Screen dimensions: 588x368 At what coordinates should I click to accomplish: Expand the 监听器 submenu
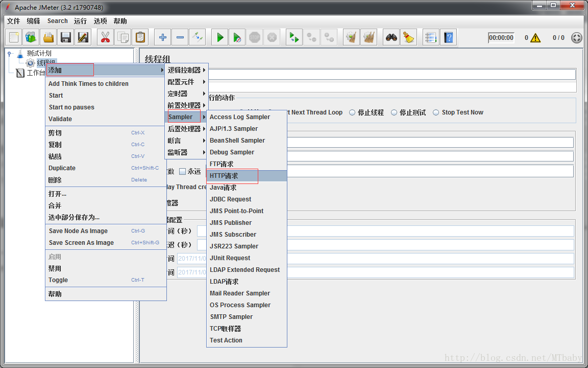(186, 152)
